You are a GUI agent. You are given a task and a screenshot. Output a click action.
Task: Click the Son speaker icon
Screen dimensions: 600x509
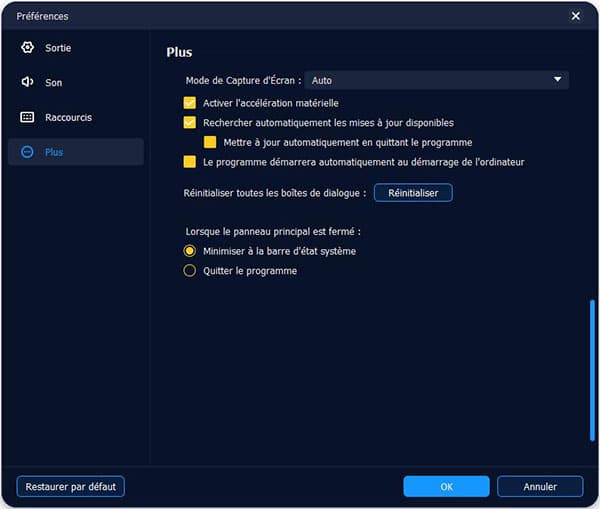click(x=27, y=83)
